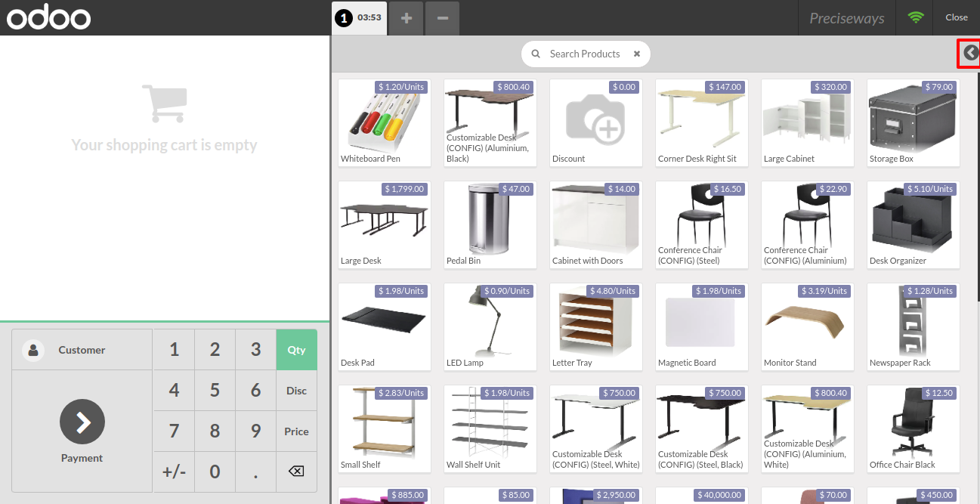
Task: Click the Odoo logo
Action: (49, 18)
